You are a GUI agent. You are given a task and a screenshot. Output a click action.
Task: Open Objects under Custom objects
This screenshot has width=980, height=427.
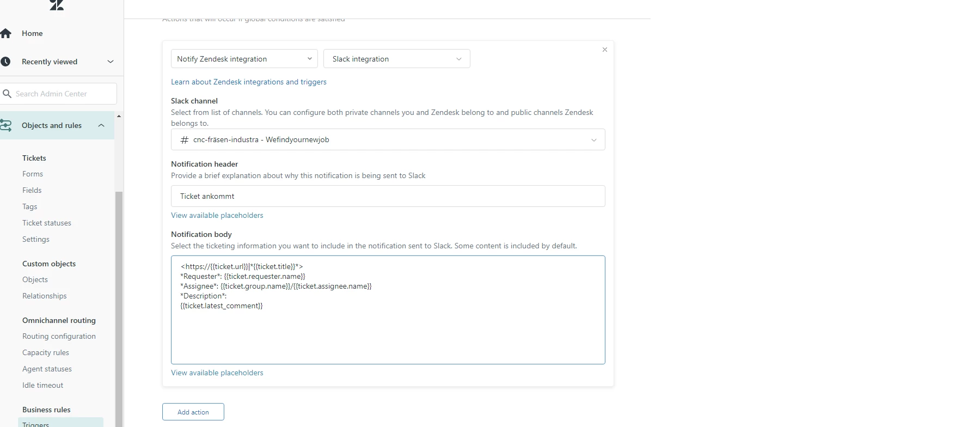point(35,279)
